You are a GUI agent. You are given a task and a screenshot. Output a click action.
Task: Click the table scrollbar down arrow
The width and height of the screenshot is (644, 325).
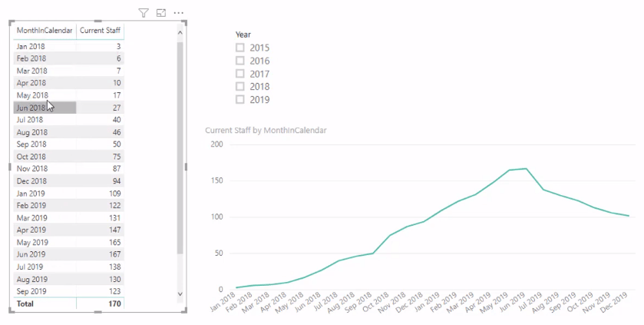click(180, 293)
